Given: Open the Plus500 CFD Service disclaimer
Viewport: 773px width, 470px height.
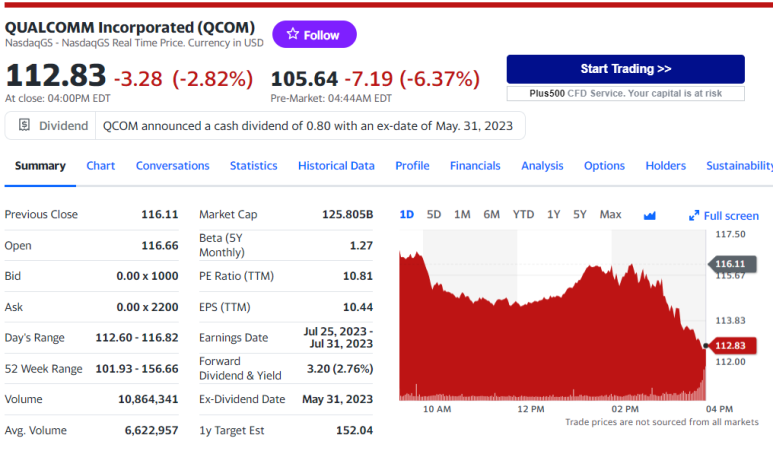Looking at the screenshot, I should click(626, 93).
